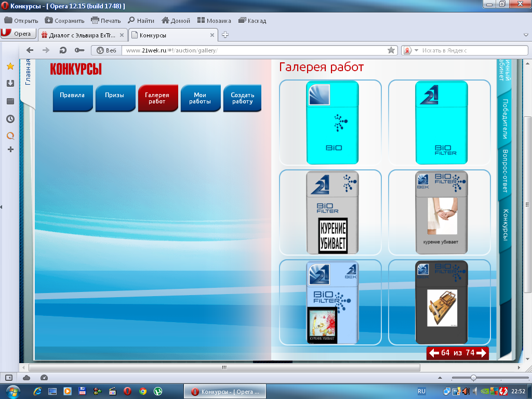The image size is (532, 399).
Task: Open the Призы button
Action: 115,98
